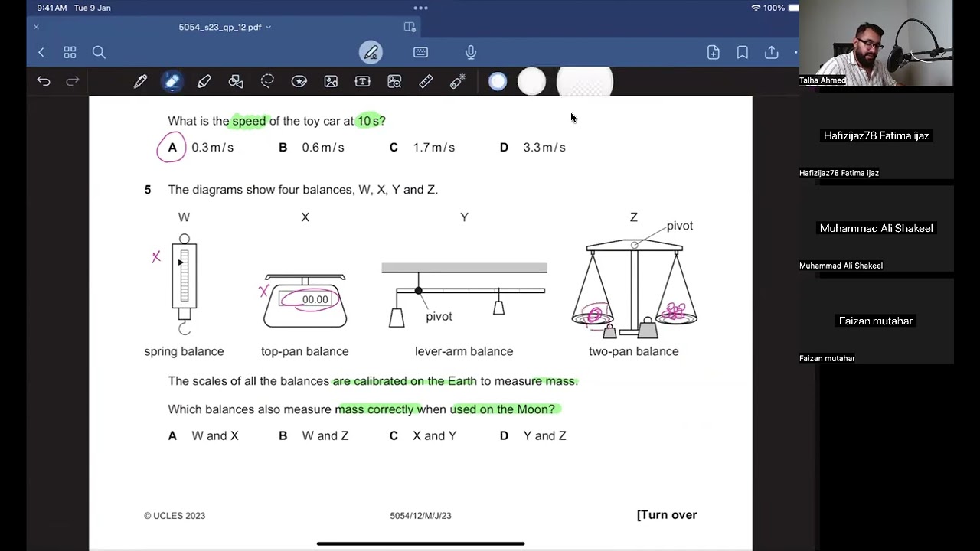Open search in the document

click(x=99, y=52)
